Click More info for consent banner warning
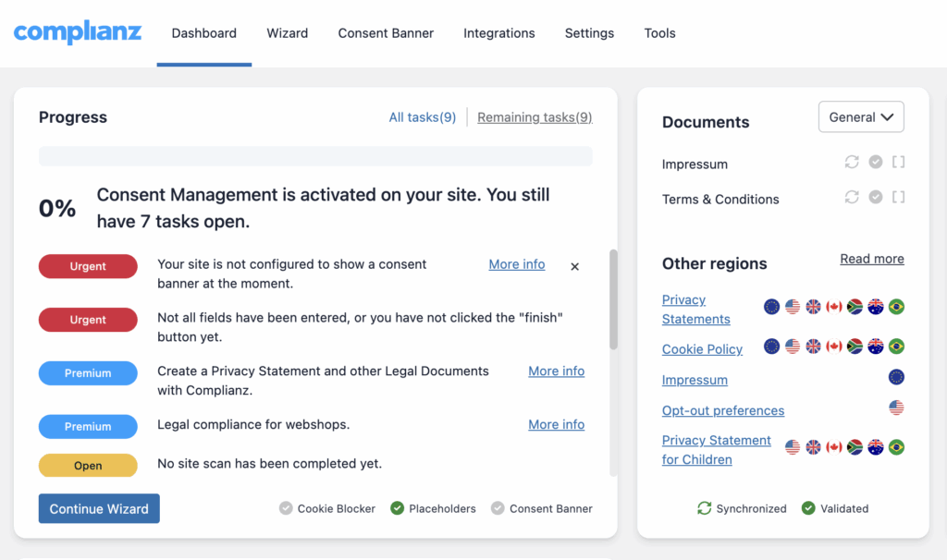This screenshot has width=947, height=560. point(517,264)
